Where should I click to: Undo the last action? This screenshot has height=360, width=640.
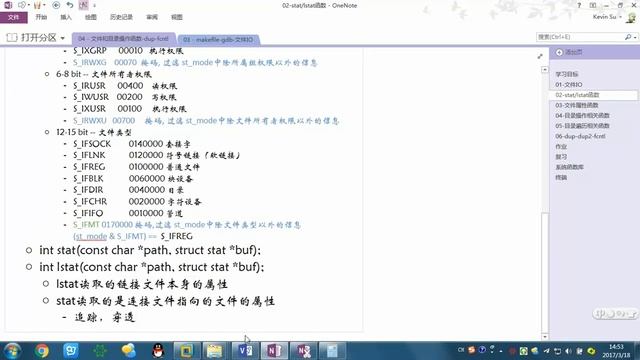coord(70,5)
